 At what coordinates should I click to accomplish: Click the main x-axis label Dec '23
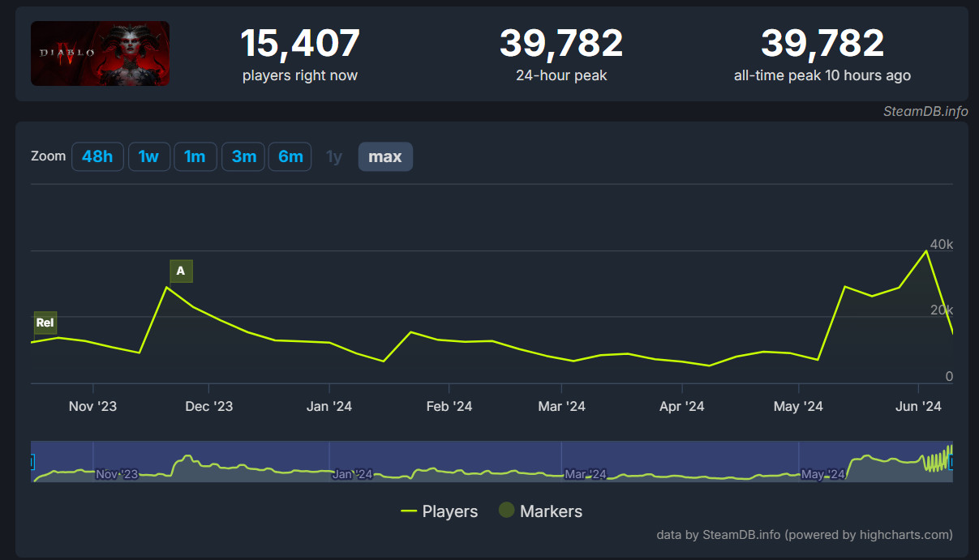click(x=209, y=406)
